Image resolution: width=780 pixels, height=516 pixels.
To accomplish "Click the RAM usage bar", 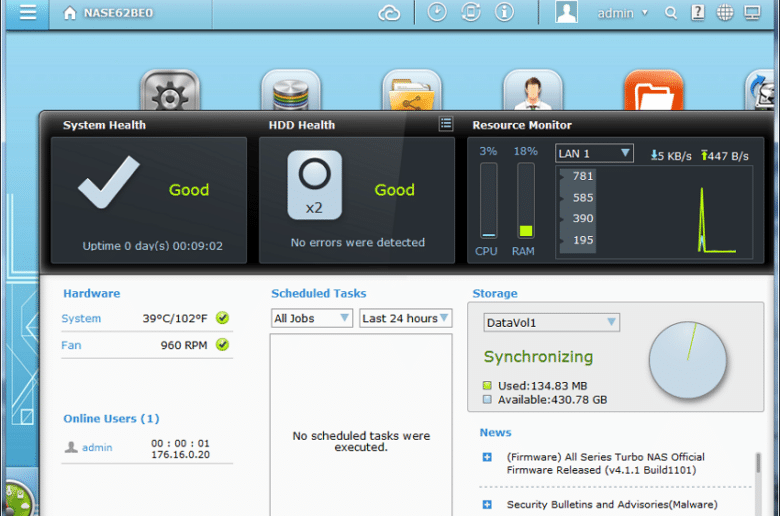I will [526, 201].
